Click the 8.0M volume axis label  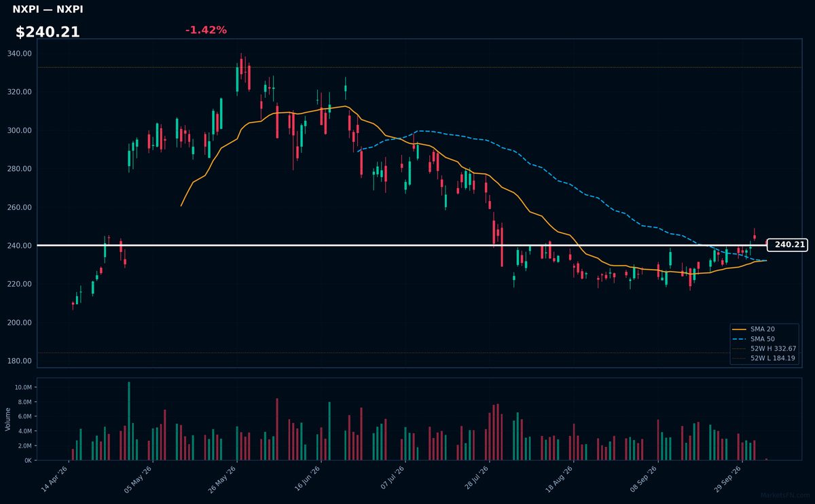click(24, 402)
